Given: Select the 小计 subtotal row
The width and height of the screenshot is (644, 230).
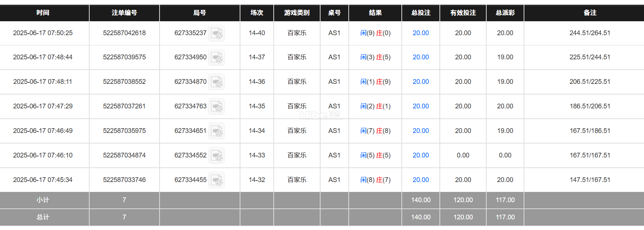Looking at the screenshot, I should tap(44, 200).
